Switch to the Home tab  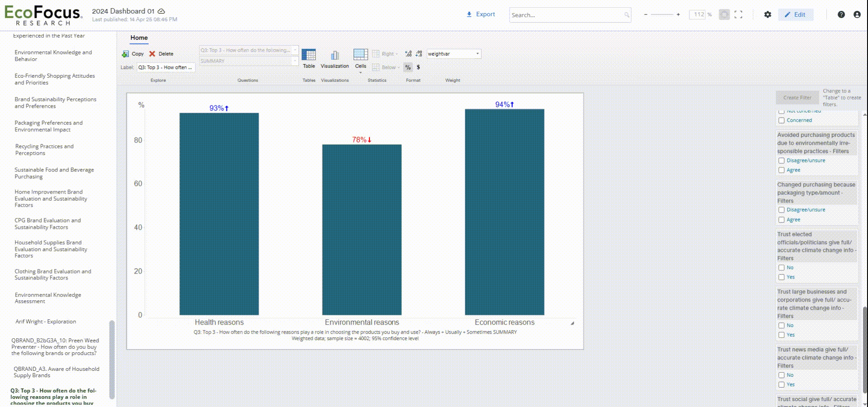pyautogui.click(x=139, y=38)
